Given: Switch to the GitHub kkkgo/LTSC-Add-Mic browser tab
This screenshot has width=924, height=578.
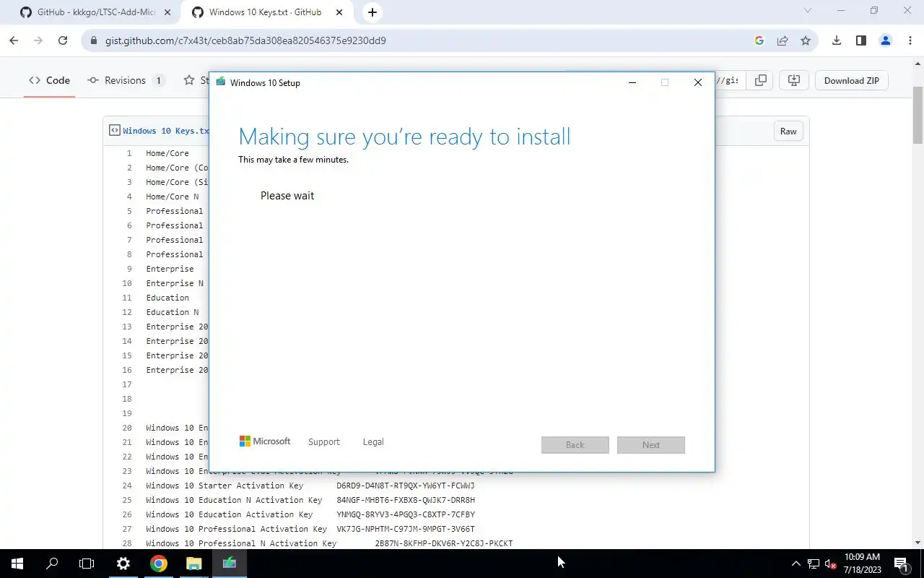Looking at the screenshot, I should [x=97, y=12].
